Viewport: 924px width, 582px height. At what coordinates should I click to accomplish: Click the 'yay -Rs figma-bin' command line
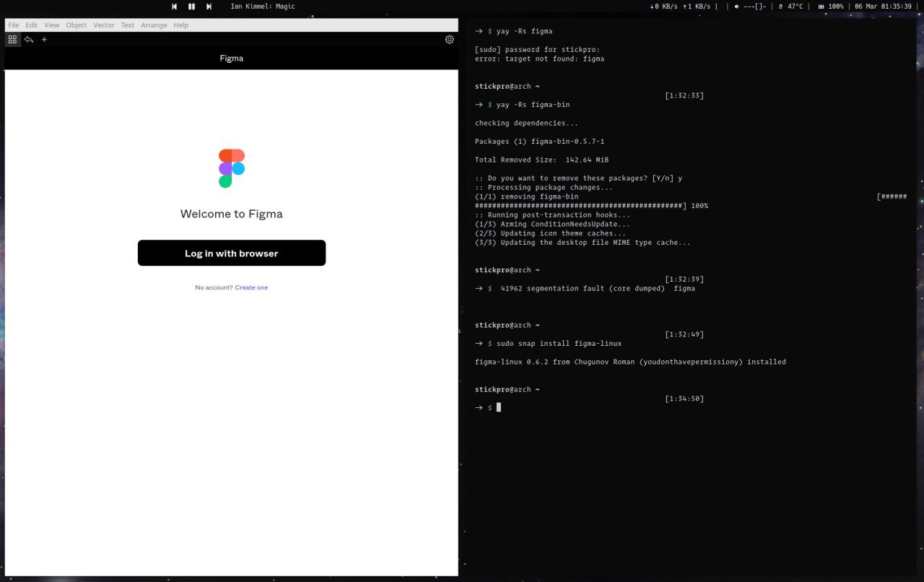533,105
